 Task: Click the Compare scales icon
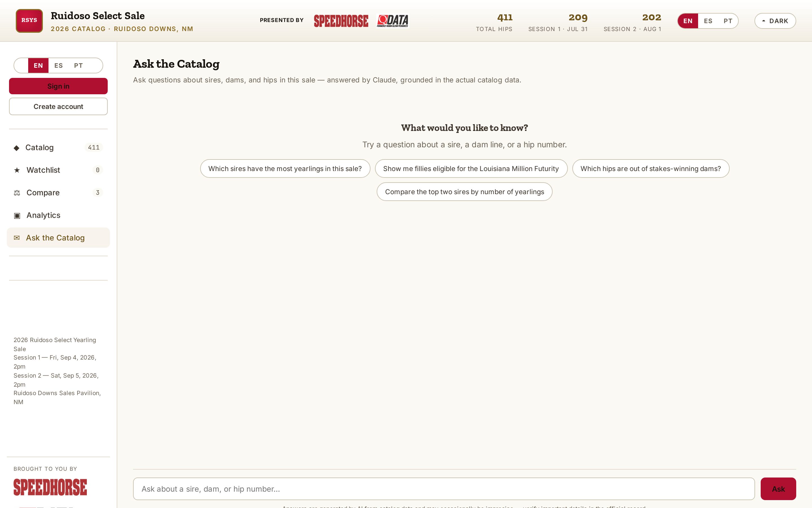17,193
